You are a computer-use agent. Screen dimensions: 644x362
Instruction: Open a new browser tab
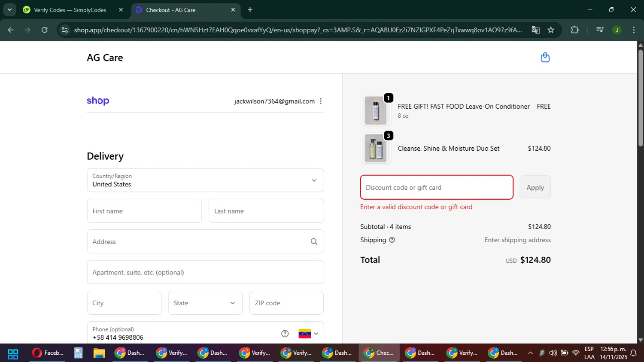tap(250, 9)
